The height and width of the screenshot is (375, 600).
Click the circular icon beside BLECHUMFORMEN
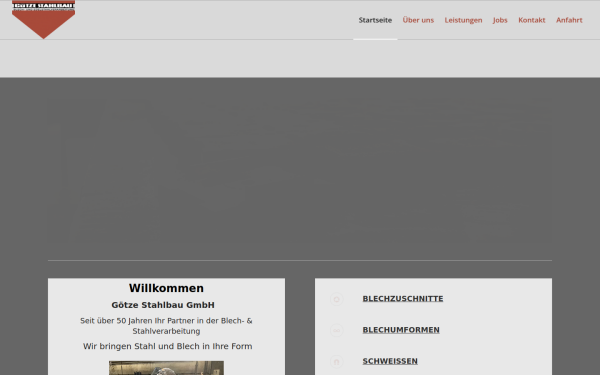click(336, 330)
